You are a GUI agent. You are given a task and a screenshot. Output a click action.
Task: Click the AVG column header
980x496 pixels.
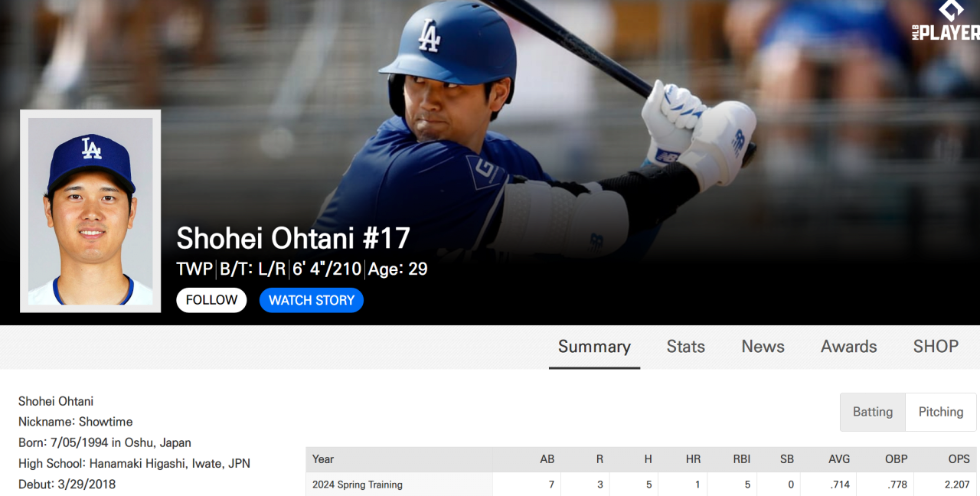tap(839, 459)
